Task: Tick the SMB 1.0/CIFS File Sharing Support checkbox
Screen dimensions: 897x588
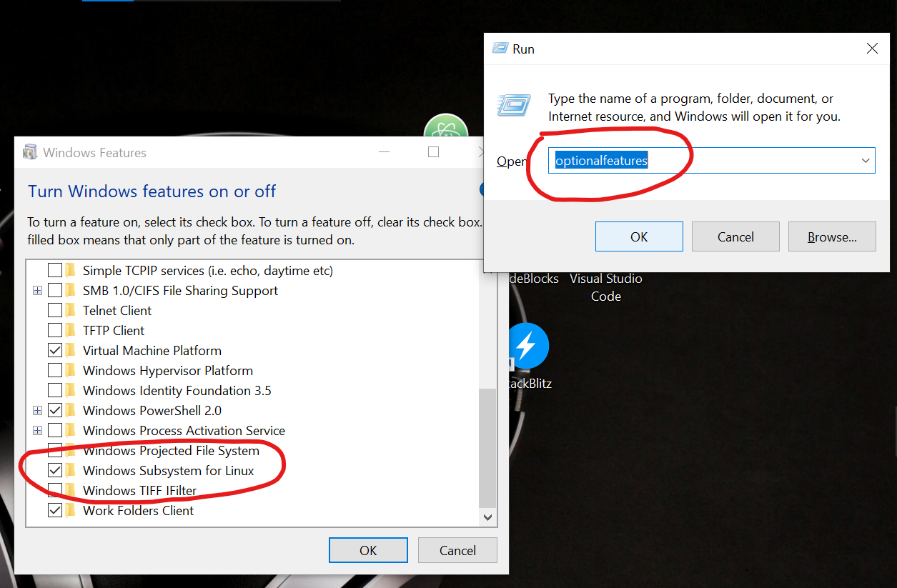Action: tap(55, 291)
